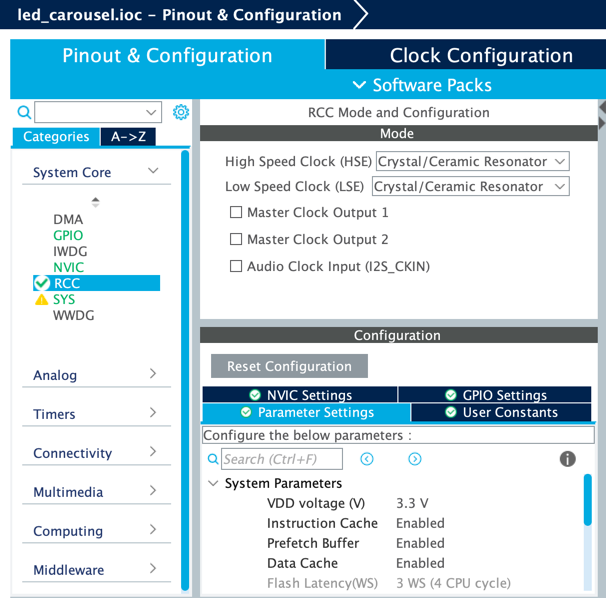The height and width of the screenshot is (598, 606).
Task: Click the Configuration section header
Action: pos(398,335)
